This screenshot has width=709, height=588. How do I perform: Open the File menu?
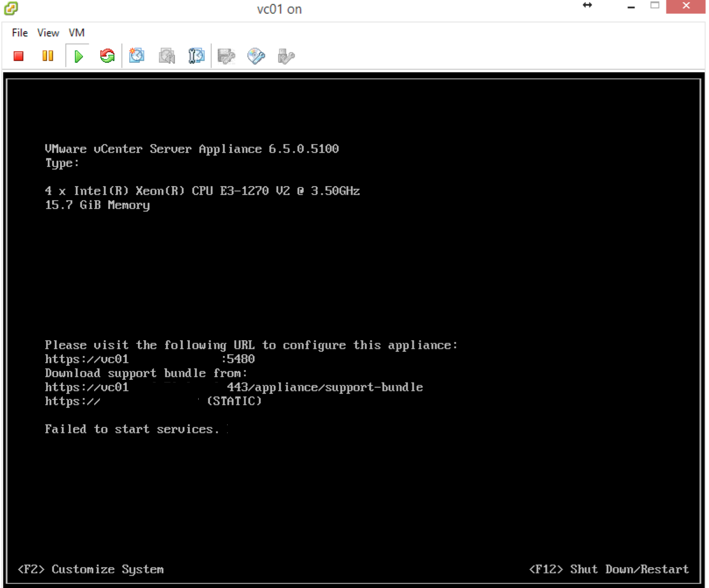coord(20,33)
